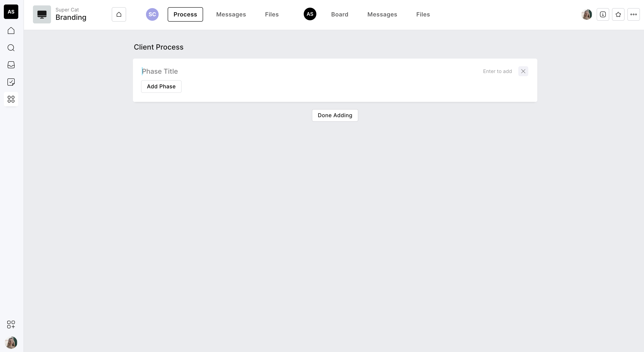Open the user profile avatar at bottom left
The height and width of the screenshot is (352, 644).
coord(11,343)
